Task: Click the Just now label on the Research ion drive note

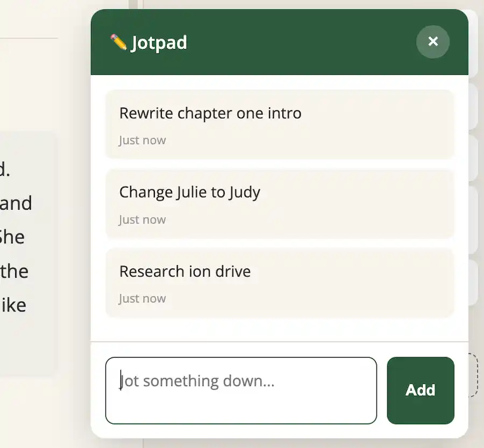Action: pos(143,298)
